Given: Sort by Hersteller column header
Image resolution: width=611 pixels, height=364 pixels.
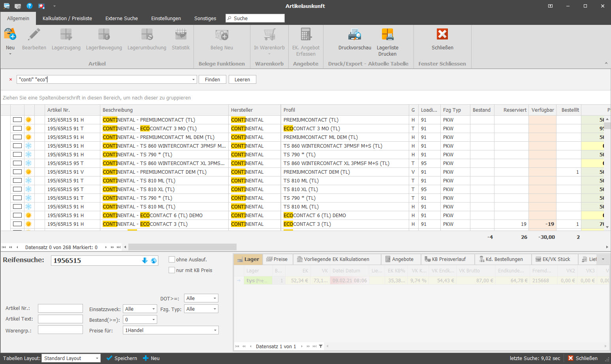Looking at the screenshot, I should click(x=254, y=110).
